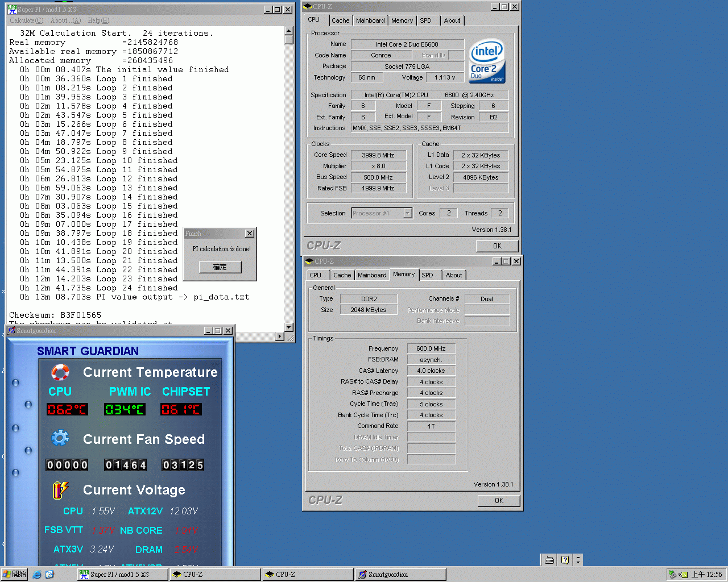
Task: Click the Checksum: B3F01565 line
Action: [55, 315]
